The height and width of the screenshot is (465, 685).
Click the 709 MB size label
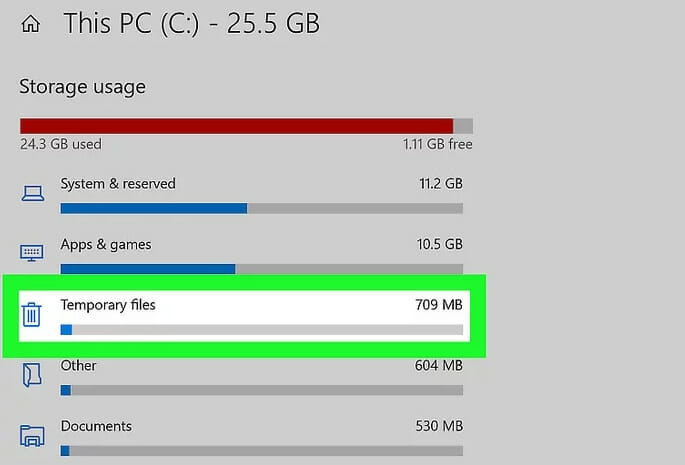(x=439, y=305)
